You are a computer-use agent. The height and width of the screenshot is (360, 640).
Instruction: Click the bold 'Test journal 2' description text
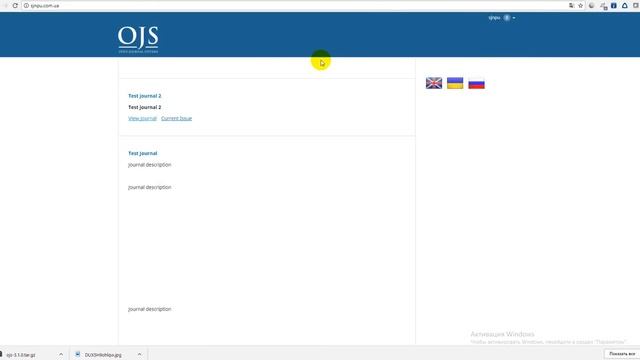pos(144,107)
